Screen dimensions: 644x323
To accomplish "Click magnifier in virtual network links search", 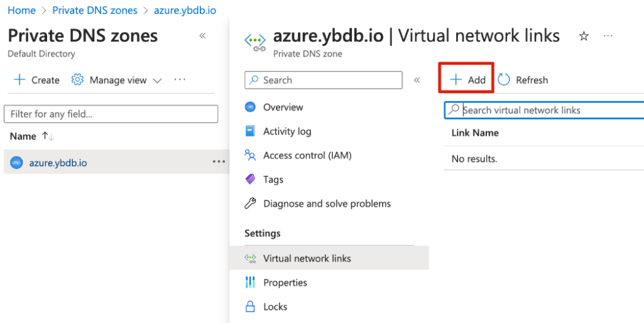I will (x=454, y=110).
